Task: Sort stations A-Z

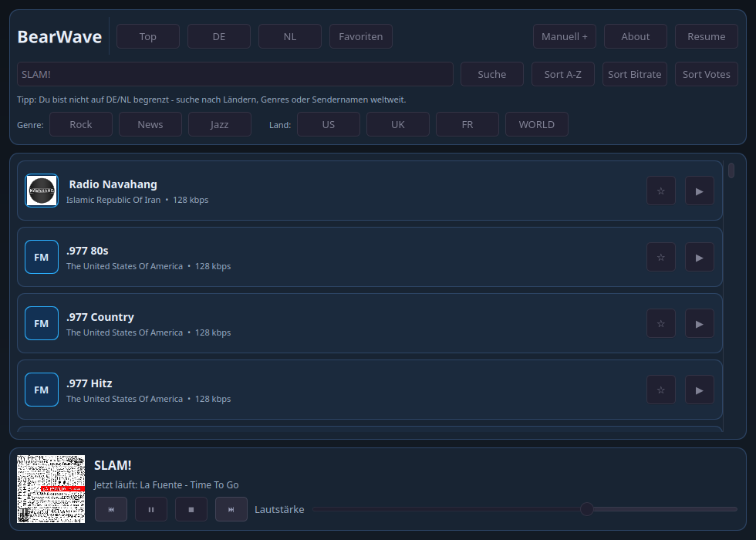Action: coord(562,74)
